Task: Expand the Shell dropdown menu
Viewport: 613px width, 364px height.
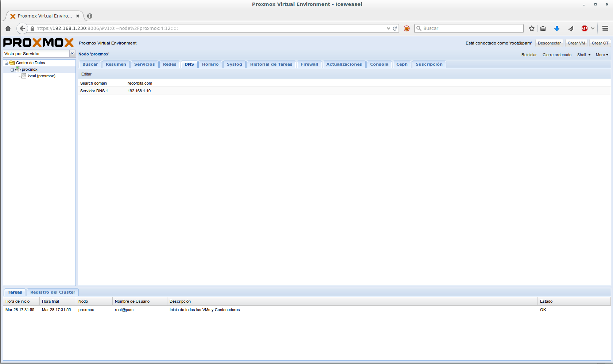Action: pos(583,55)
